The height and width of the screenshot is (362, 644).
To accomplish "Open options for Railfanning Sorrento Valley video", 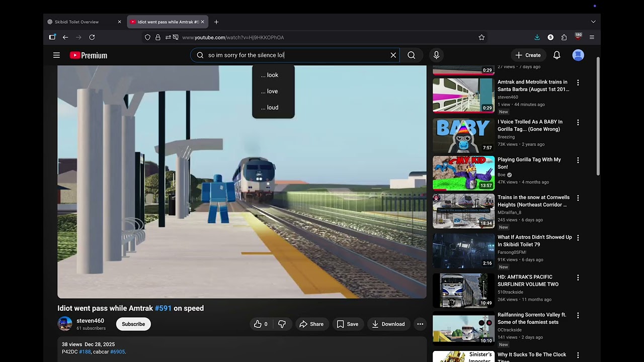I will (x=578, y=315).
